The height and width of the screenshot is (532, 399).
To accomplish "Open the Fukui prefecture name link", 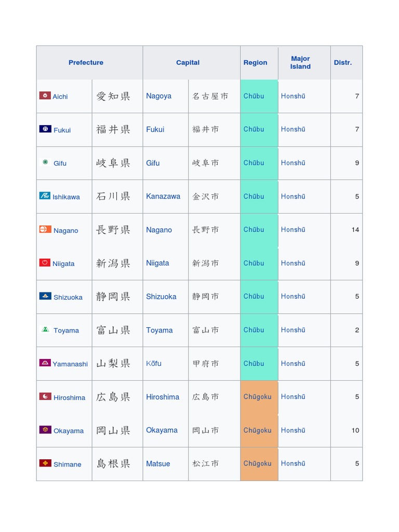I will click(62, 130).
